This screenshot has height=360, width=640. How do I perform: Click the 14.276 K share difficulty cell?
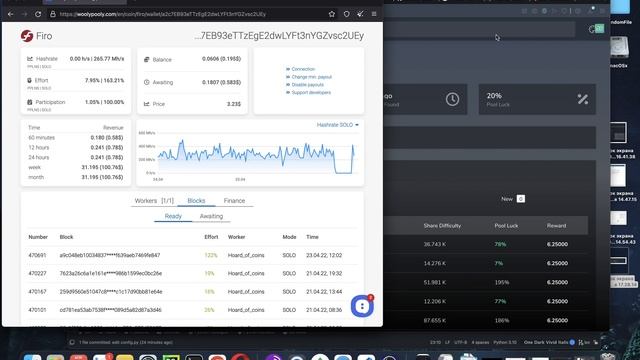[435, 263]
